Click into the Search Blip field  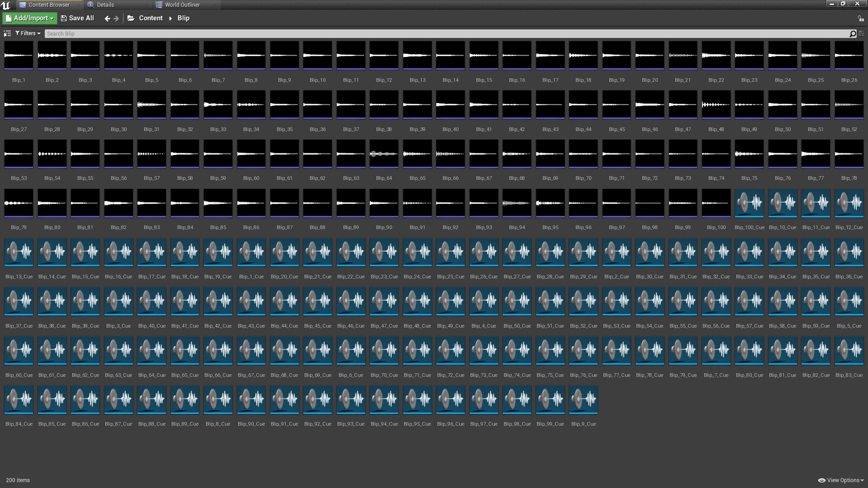pos(445,34)
